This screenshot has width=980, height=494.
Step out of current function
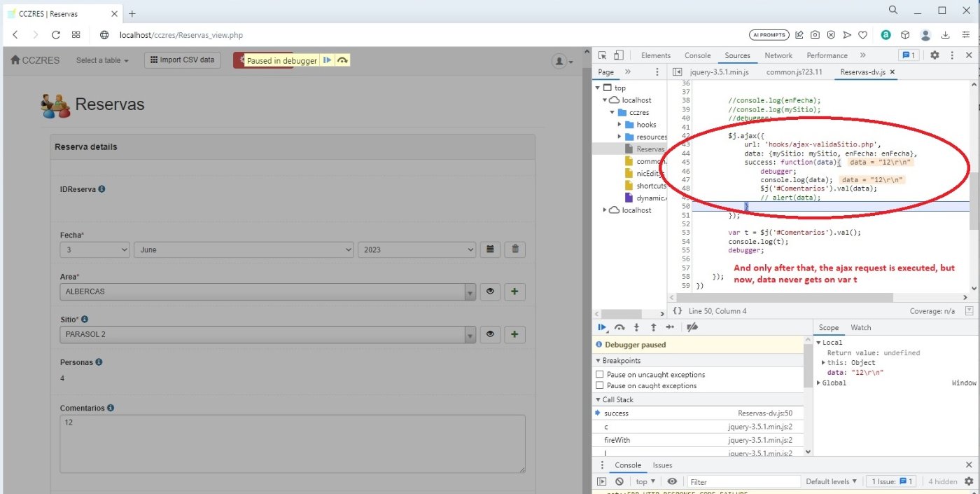pos(653,327)
